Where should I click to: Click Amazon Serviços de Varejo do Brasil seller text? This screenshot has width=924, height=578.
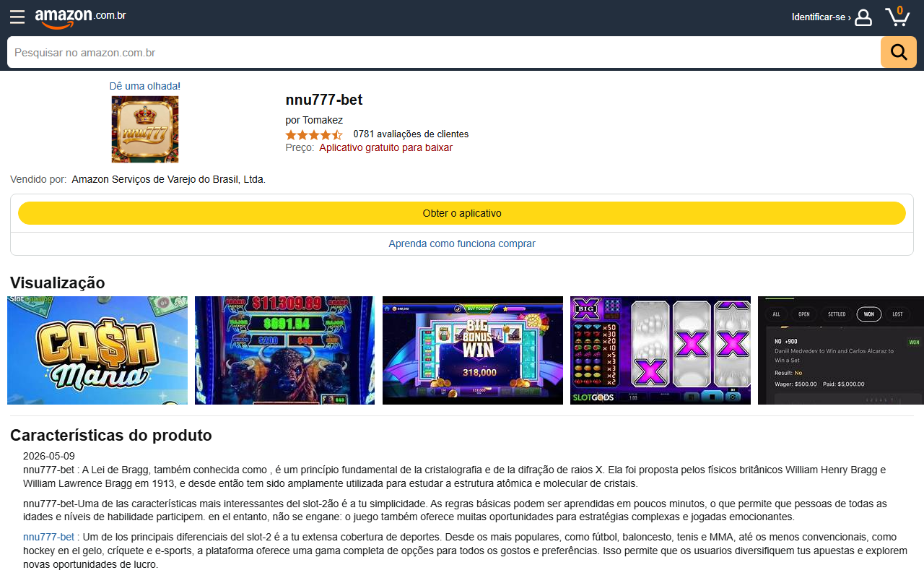(169, 179)
